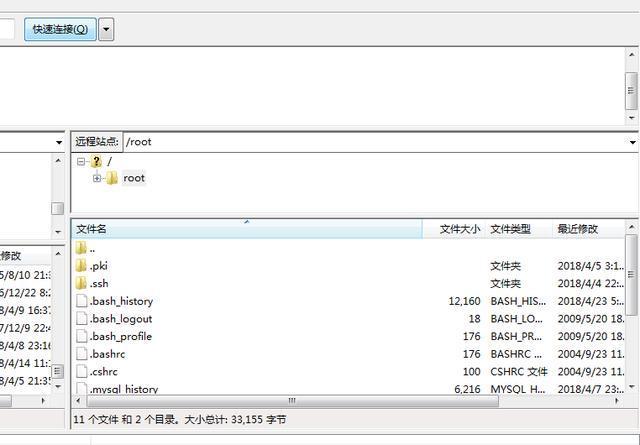
Task: Click the 6,216 file size value
Action: click(467, 389)
